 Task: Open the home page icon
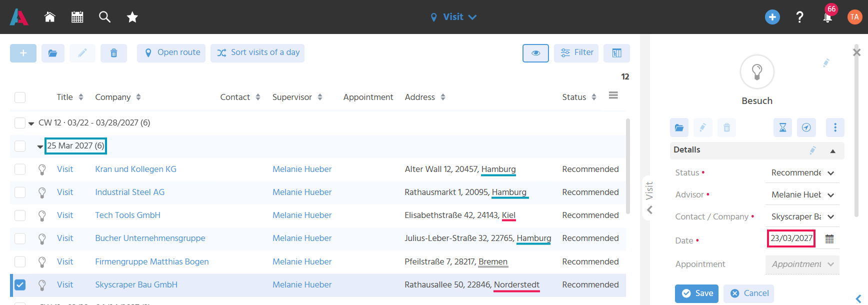tap(49, 17)
